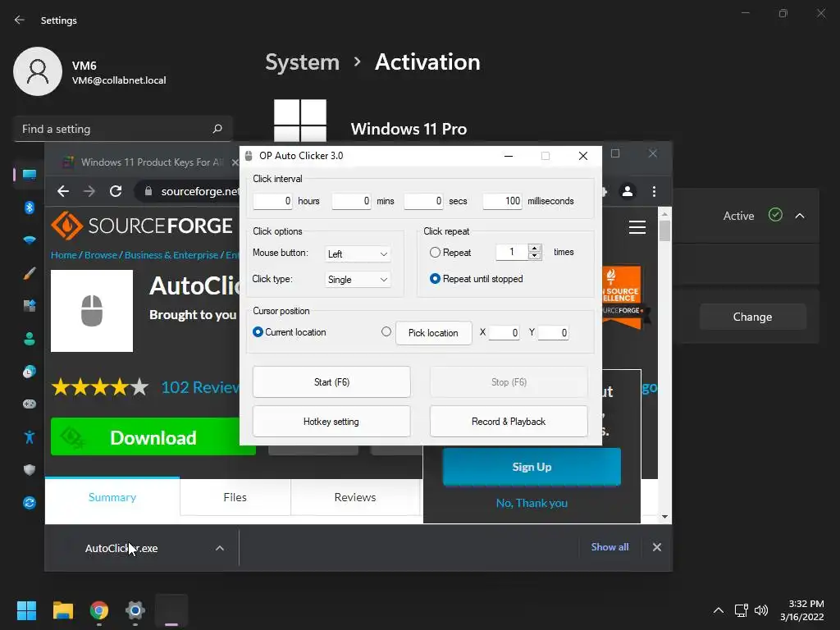This screenshot has width=840, height=630.
Task: Open Chrome three-dot menu
Action: tap(654, 191)
